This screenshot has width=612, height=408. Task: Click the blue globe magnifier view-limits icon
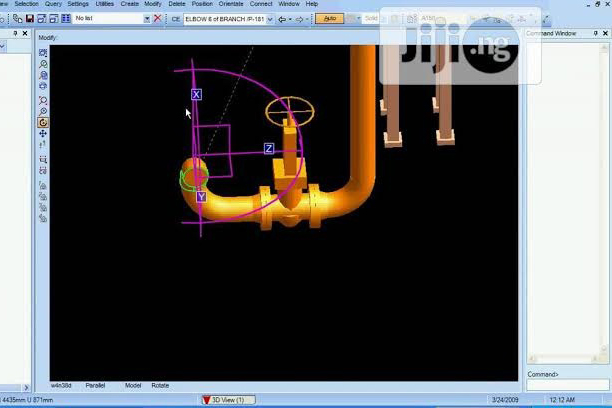(x=43, y=75)
